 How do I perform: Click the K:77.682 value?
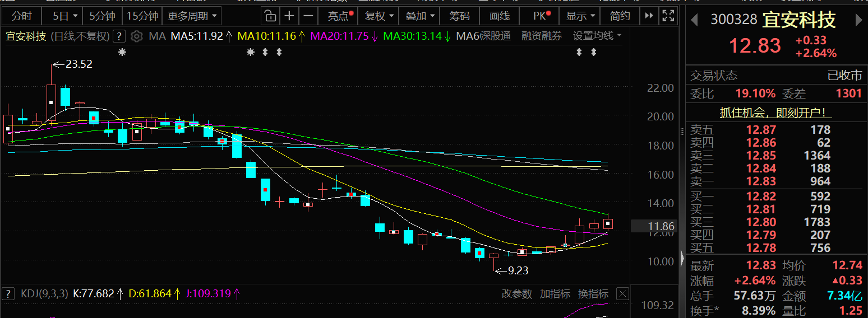98,293
